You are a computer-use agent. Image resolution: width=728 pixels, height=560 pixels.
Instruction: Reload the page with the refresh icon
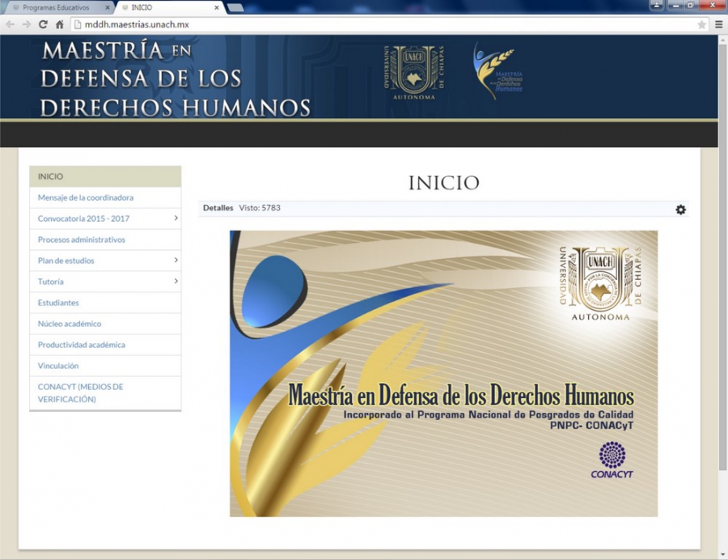click(x=43, y=24)
